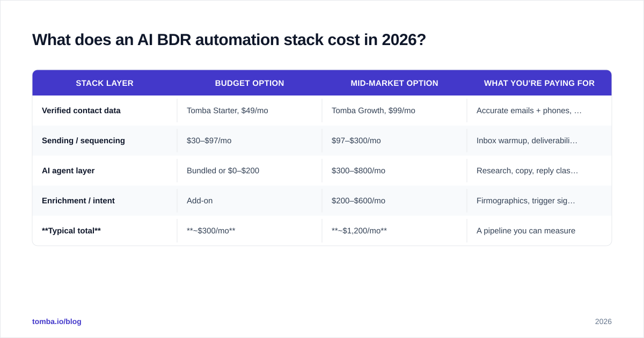Image resolution: width=644 pixels, height=338 pixels.
Task: Click the 'AI agent layer' row label
Action: point(68,171)
